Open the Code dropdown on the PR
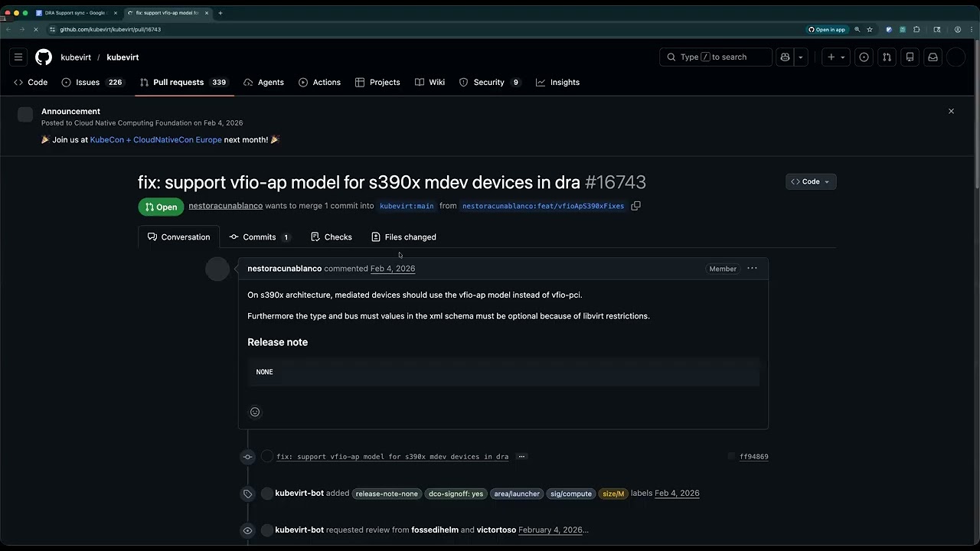Viewport: 980px width, 551px height. point(811,182)
